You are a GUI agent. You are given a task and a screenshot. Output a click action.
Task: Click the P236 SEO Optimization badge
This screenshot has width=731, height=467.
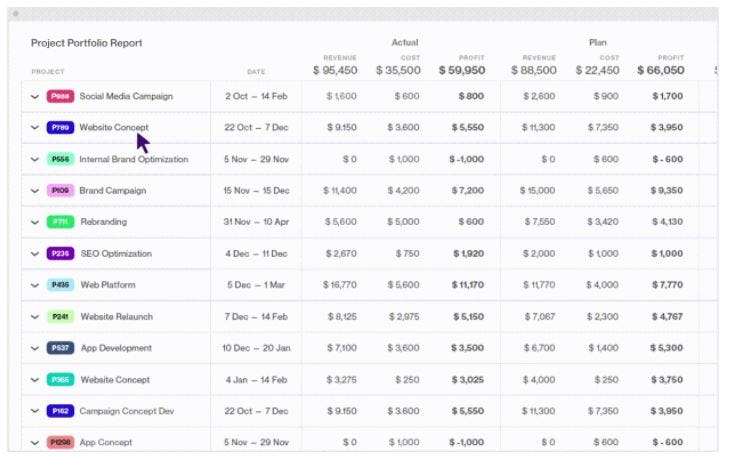pyautogui.click(x=60, y=254)
